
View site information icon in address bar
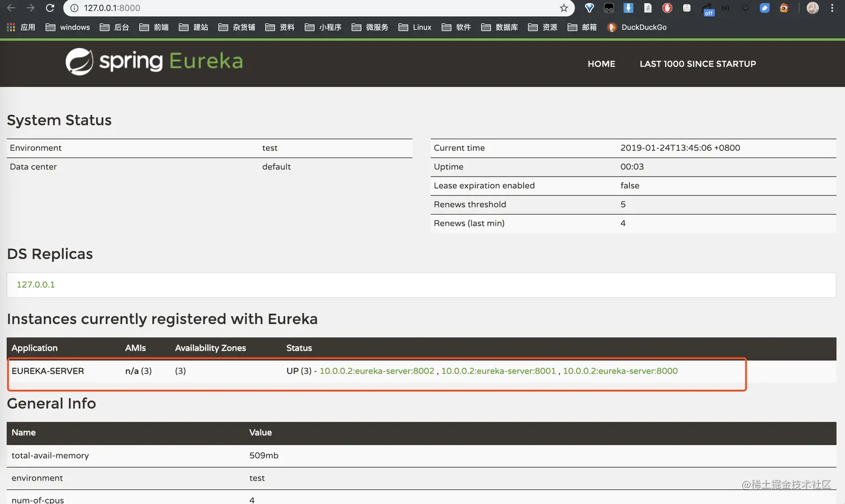click(x=74, y=8)
